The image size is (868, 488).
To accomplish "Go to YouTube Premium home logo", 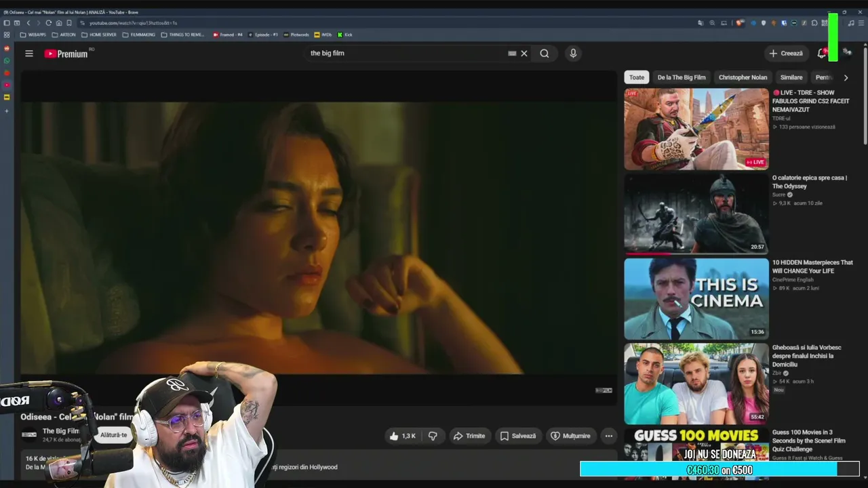I will coord(66,54).
